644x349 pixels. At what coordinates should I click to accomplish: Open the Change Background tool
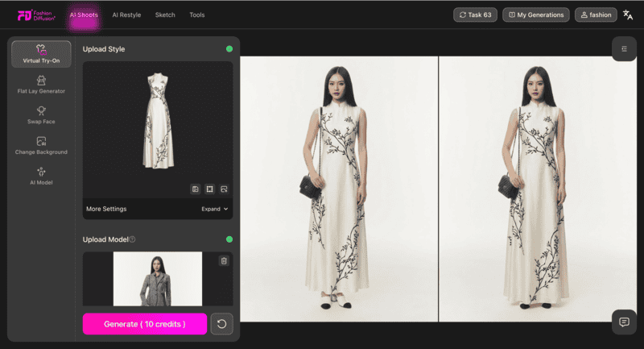tap(41, 146)
